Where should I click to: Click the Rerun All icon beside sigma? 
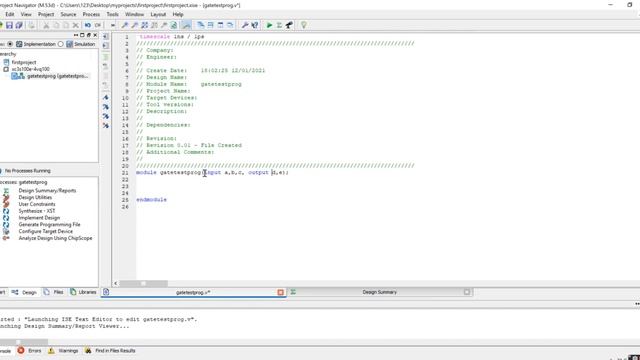point(289,25)
